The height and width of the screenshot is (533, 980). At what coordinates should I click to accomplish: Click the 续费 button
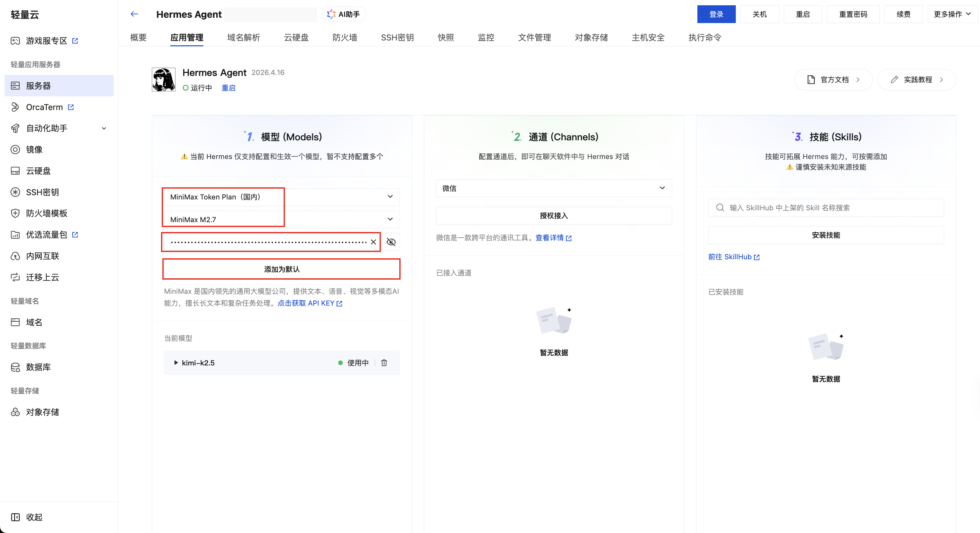tap(903, 14)
